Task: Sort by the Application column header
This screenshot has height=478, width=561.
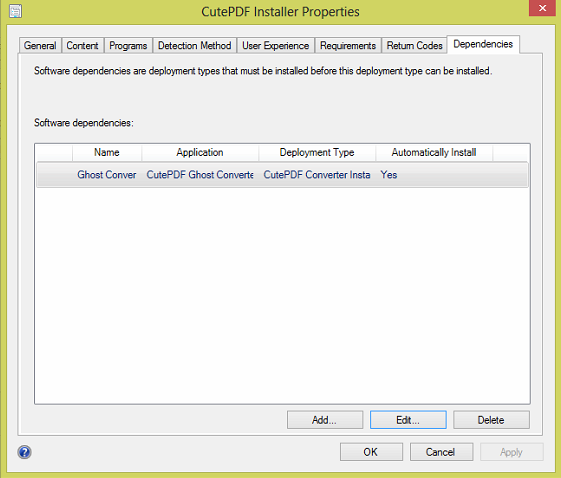Action: pos(200,152)
